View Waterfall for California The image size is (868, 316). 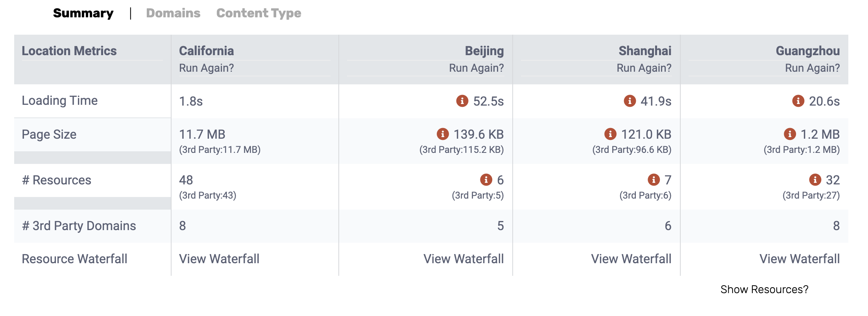pyautogui.click(x=219, y=259)
